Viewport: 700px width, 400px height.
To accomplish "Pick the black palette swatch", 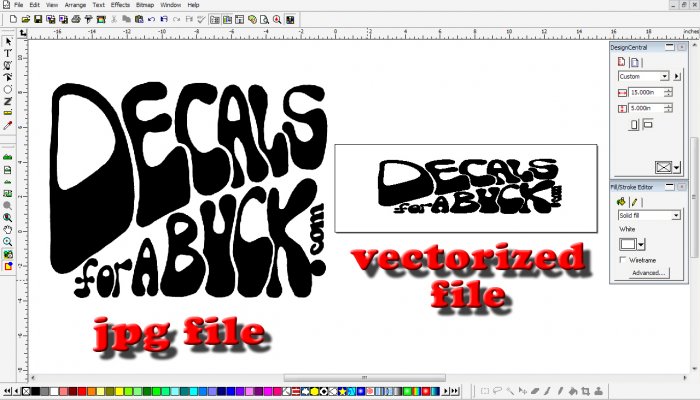I will click(35, 392).
